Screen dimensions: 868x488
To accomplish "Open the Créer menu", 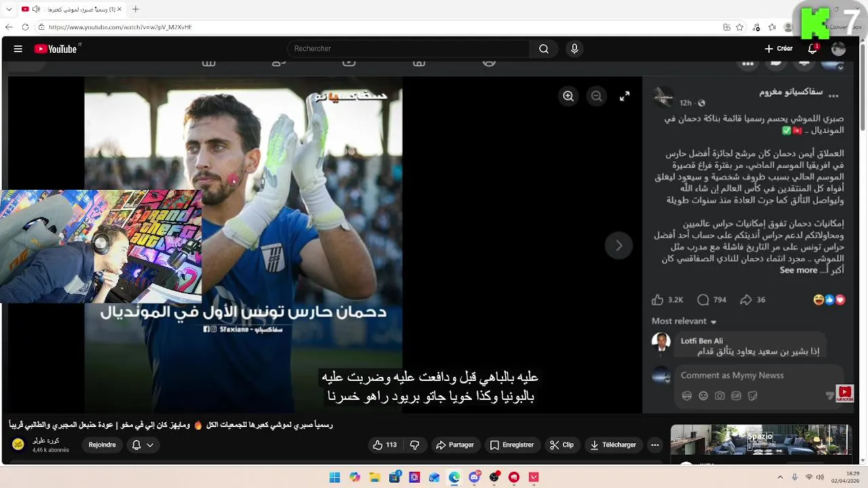I will click(778, 49).
